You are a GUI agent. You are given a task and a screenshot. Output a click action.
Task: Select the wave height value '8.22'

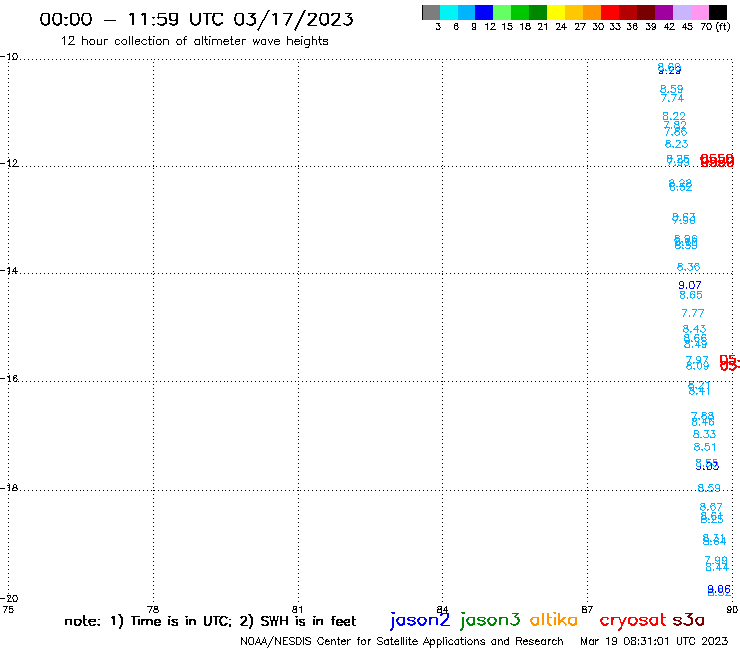(x=674, y=116)
